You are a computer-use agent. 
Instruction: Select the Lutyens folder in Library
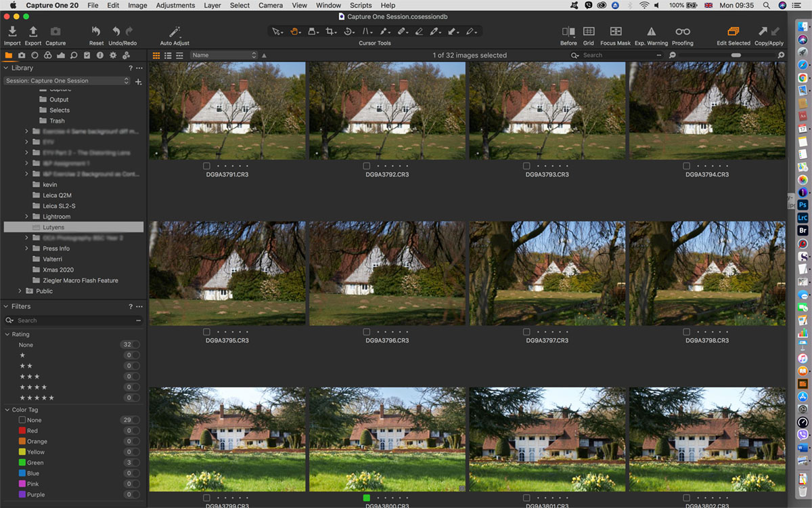[x=53, y=228]
